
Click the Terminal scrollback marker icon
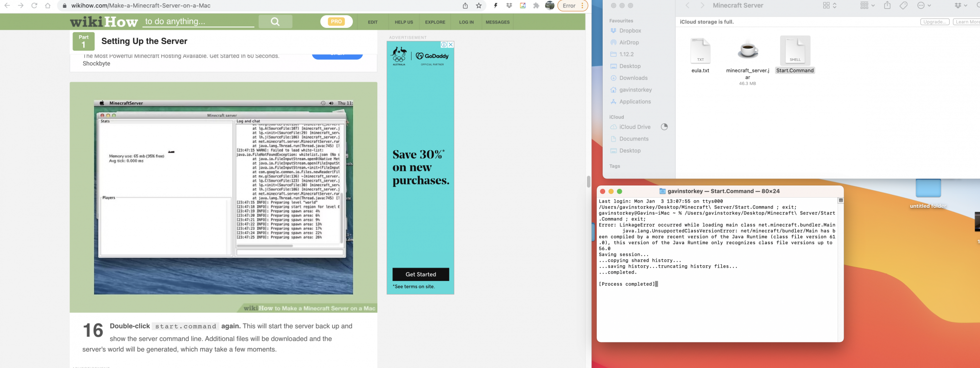840,201
